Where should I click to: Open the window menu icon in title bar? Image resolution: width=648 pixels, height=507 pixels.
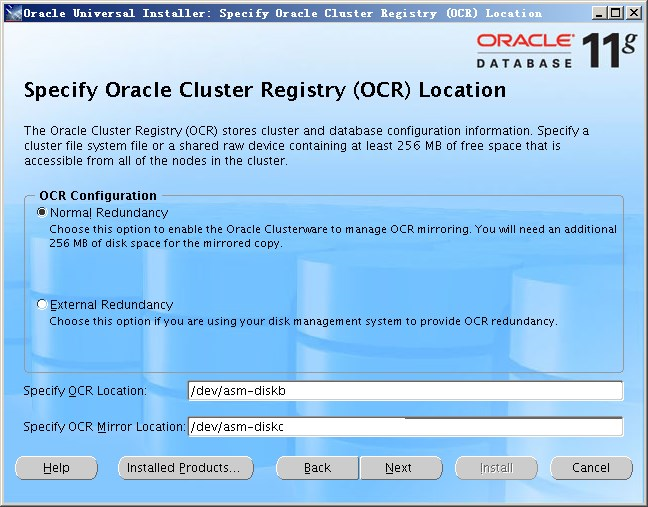coord(10,13)
